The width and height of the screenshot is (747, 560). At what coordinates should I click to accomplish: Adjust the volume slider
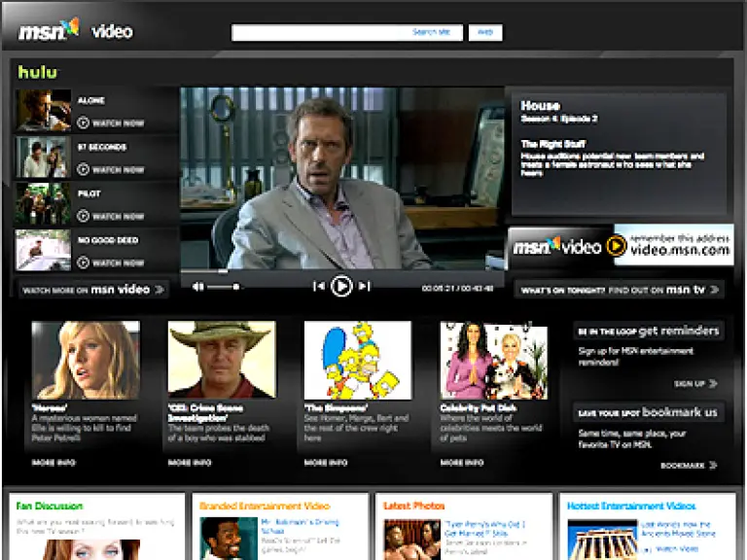click(224, 287)
